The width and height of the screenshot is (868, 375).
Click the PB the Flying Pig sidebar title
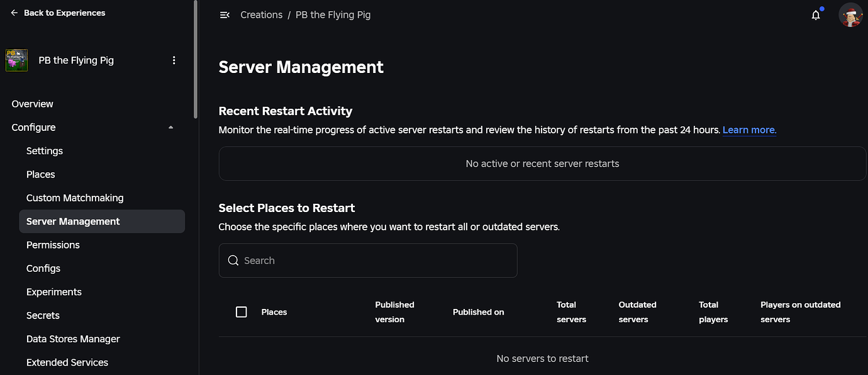click(x=76, y=60)
